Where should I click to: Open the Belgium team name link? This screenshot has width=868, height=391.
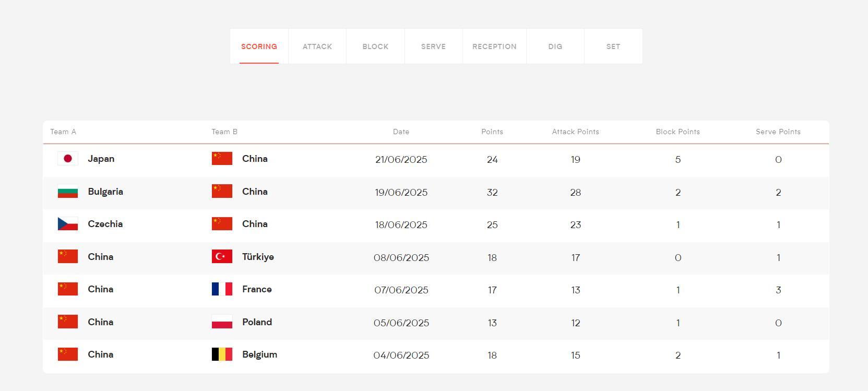[x=259, y=354]
